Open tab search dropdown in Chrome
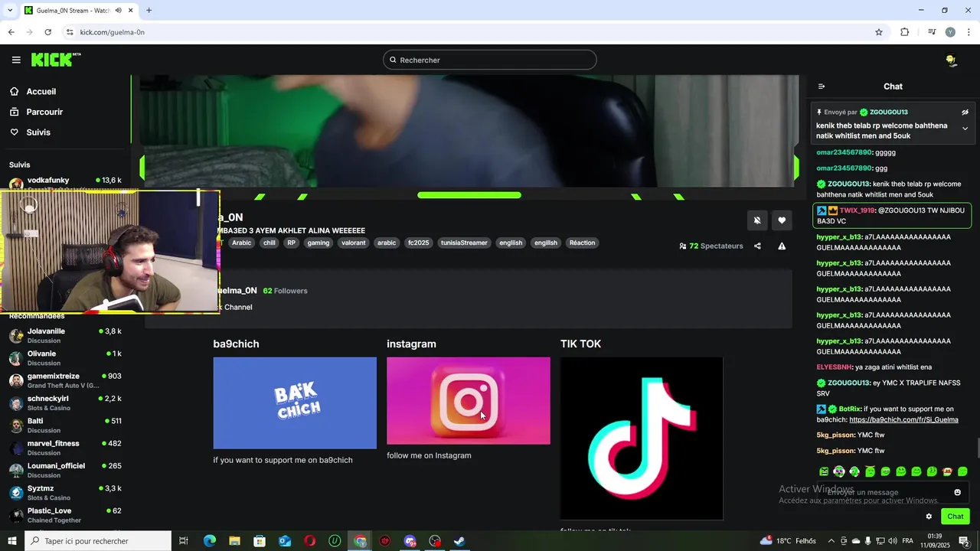Viewport: 980px width, 551px height. point(10,11)
